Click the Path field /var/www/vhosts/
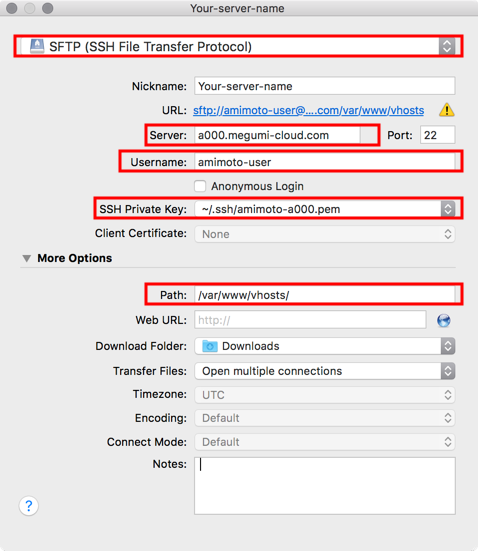 (325, 295)
